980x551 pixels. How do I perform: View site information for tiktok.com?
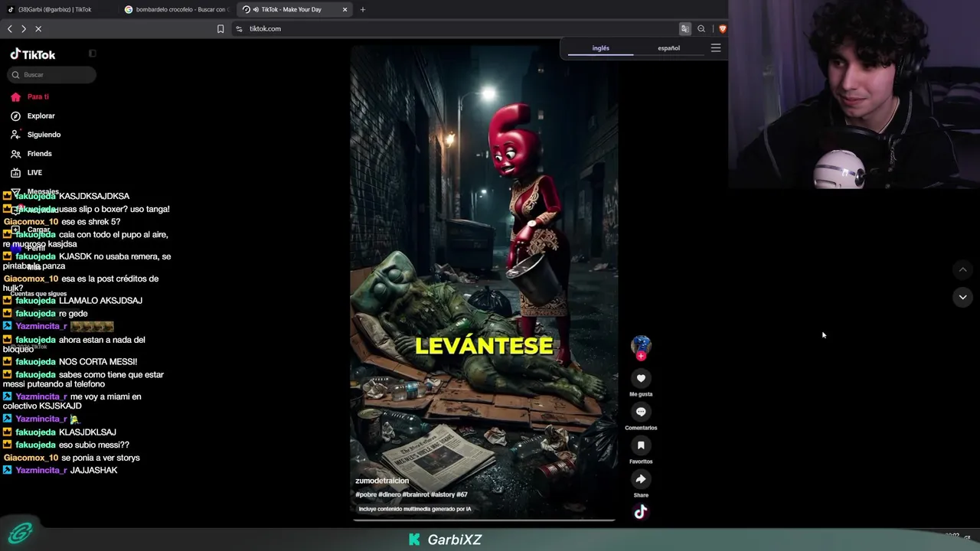(239, 29)
